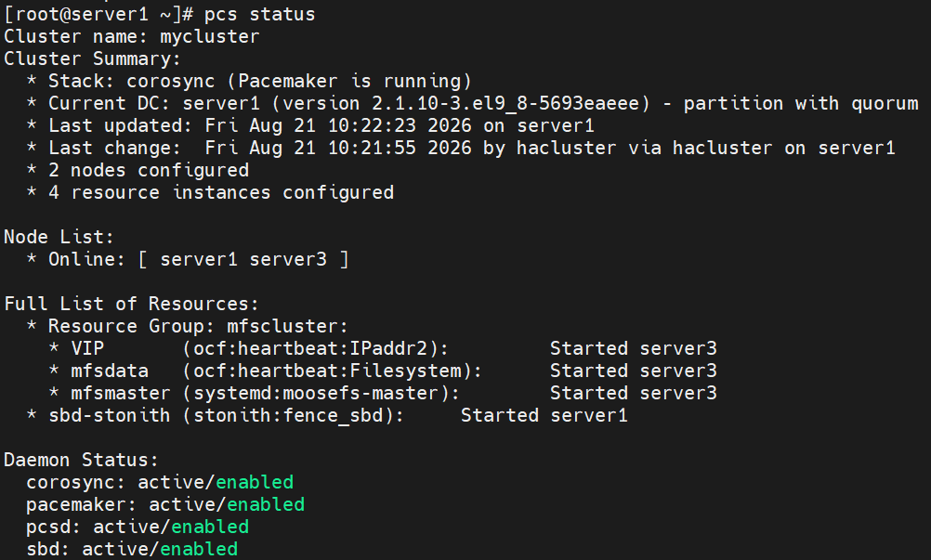
Task: Click the 'Cluster Summary:' heading
Action: (92, 59)
